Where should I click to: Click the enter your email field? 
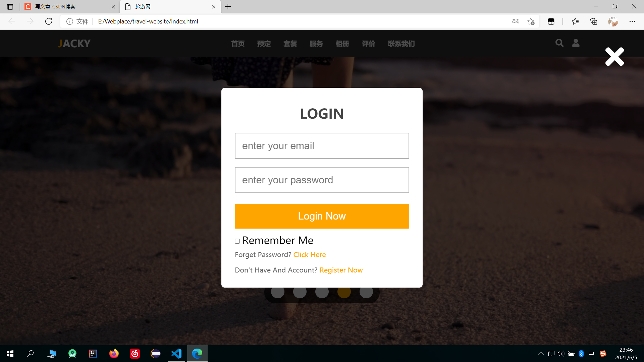point(322,146)
